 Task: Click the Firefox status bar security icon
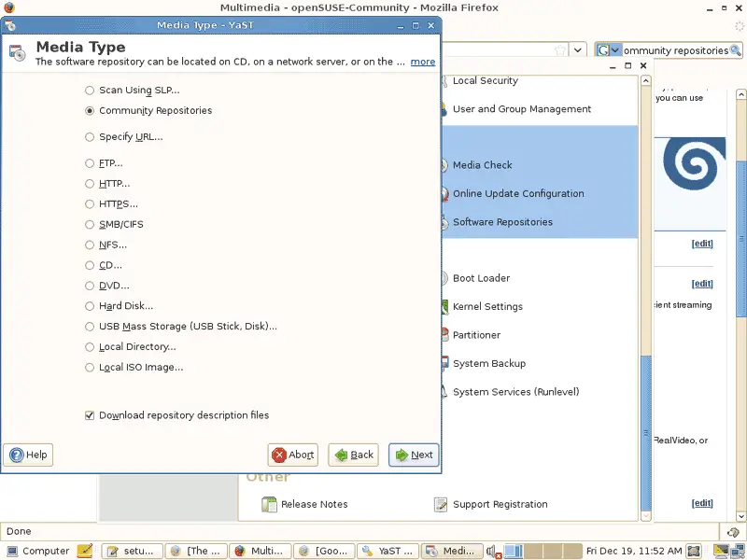point(733,532)
